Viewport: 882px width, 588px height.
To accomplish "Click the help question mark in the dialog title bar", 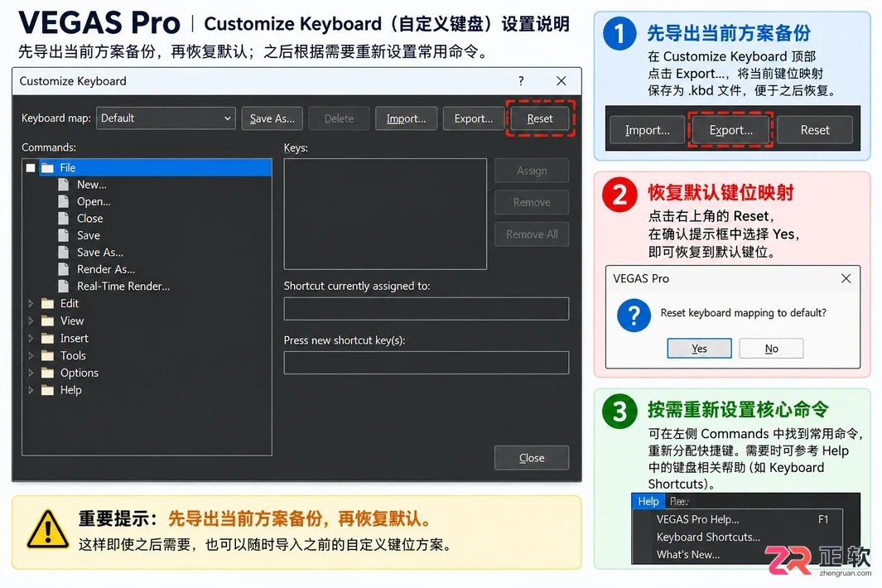I will (521, 81).
